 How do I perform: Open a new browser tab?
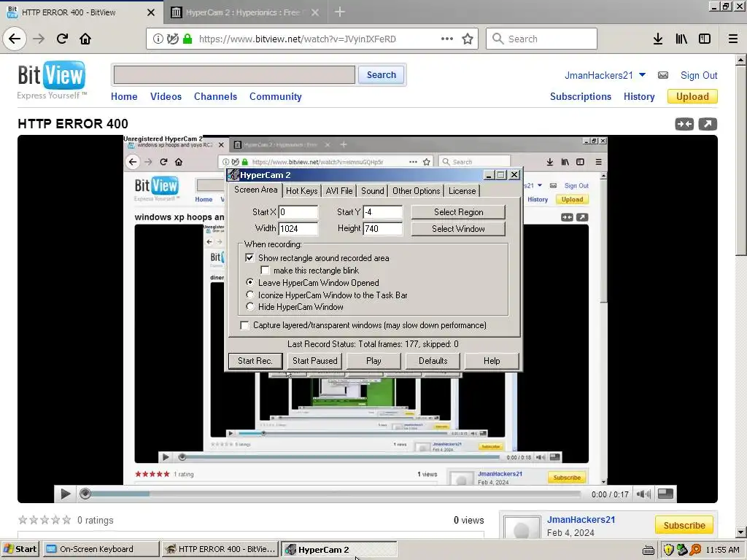click(x=340, y=12)
